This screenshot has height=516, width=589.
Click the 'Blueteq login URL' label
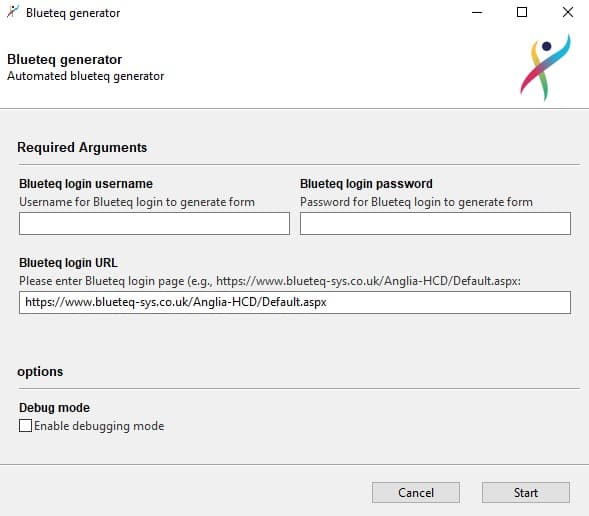tap(68, 263)
